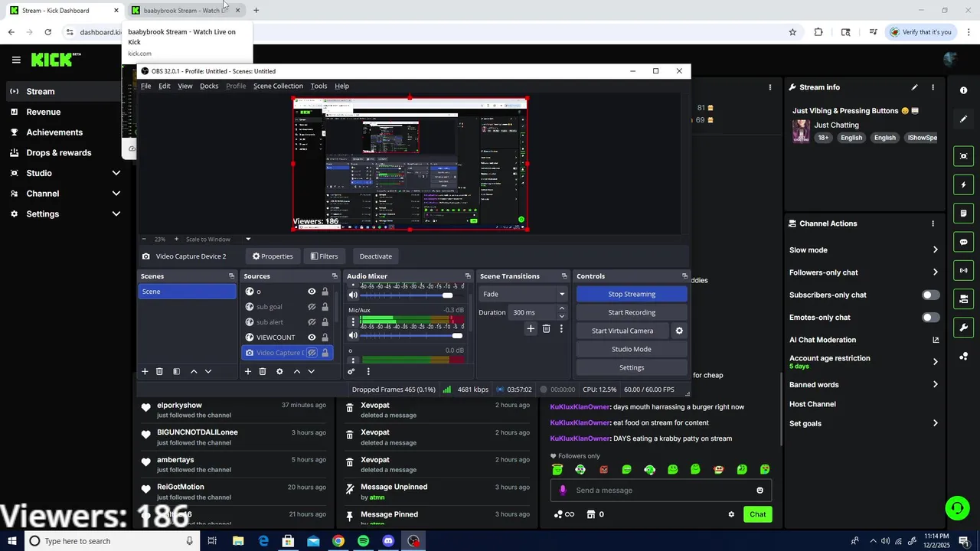Pop out the Audio Mixer dock
Viewport: 980px width, 551px height.
468,276
